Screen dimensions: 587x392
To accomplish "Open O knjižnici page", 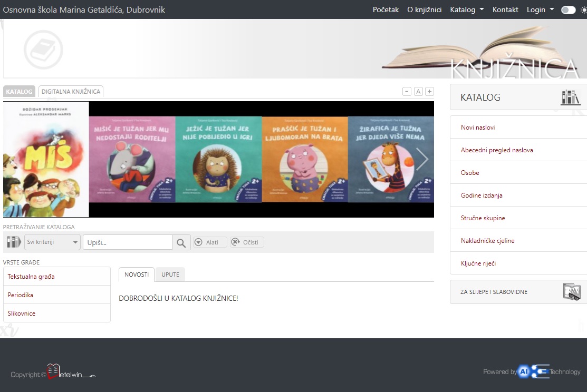I will click(x=425, y=9).
